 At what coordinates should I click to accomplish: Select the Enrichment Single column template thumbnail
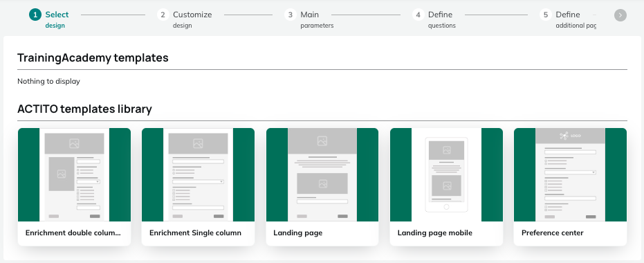[x=198, y=174]
